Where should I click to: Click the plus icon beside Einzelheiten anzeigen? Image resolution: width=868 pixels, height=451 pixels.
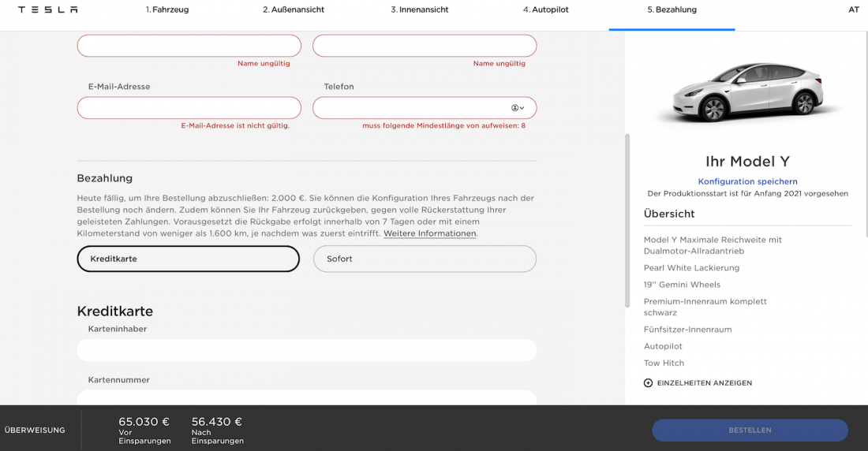pos(648,383)
